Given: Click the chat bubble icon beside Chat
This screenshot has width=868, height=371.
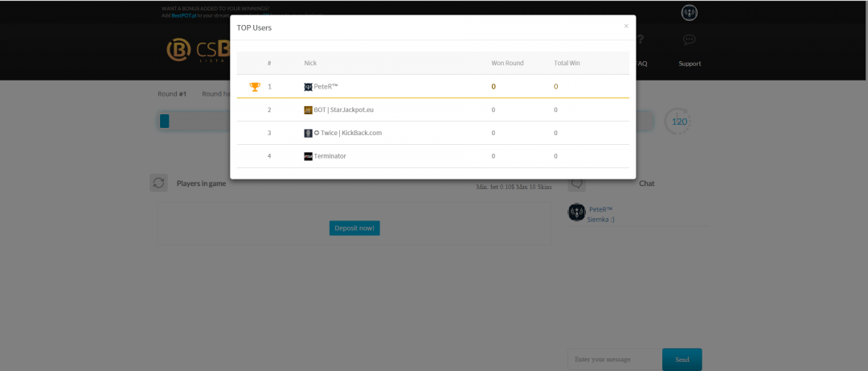Looking at the screenshot, I should click(x=576, y=183).
